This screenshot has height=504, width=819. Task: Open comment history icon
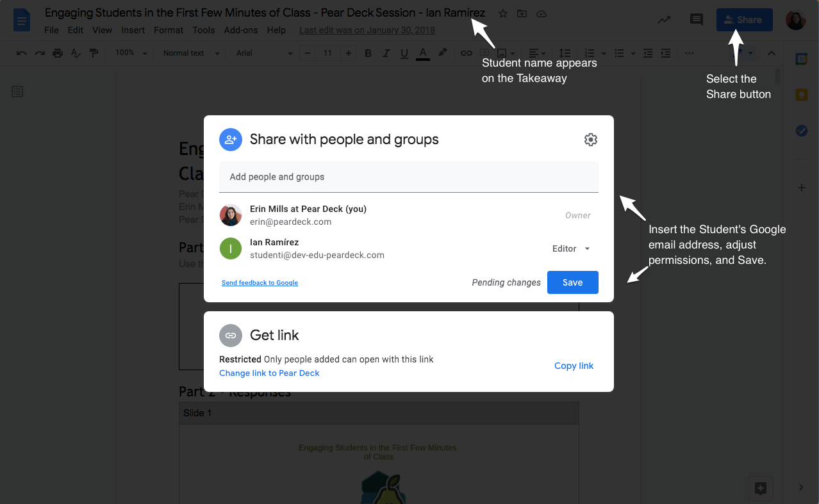(x=696, y=20)
